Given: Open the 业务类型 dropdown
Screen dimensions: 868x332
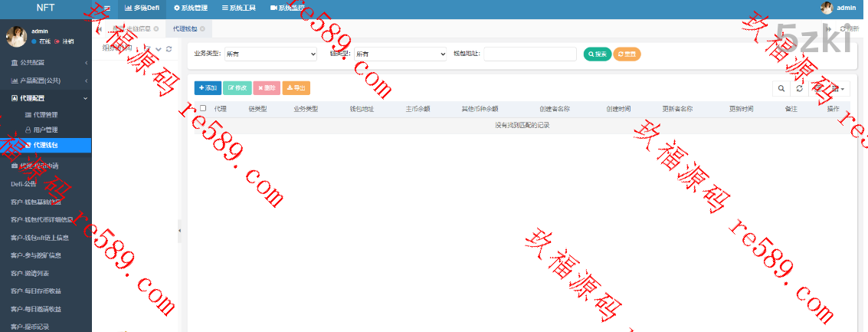Looking at the screenshot, I should tap(270, 54).
